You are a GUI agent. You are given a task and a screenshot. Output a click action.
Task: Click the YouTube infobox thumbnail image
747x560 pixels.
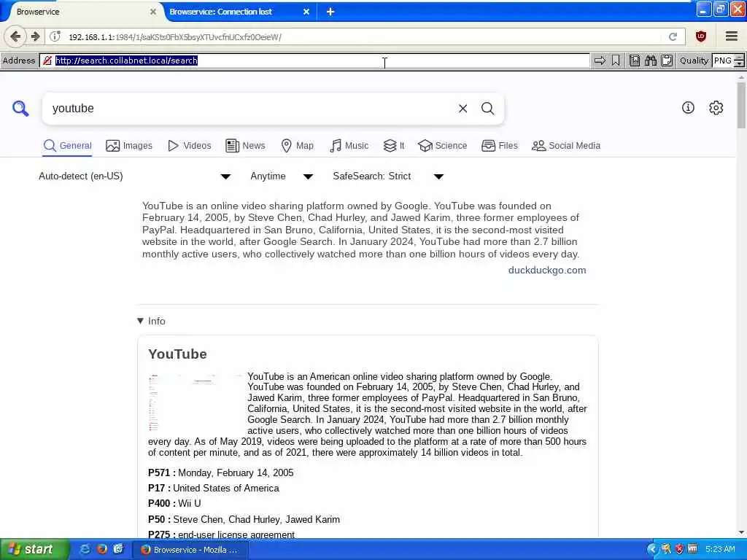pyautogui.click(x=196, y=402)
